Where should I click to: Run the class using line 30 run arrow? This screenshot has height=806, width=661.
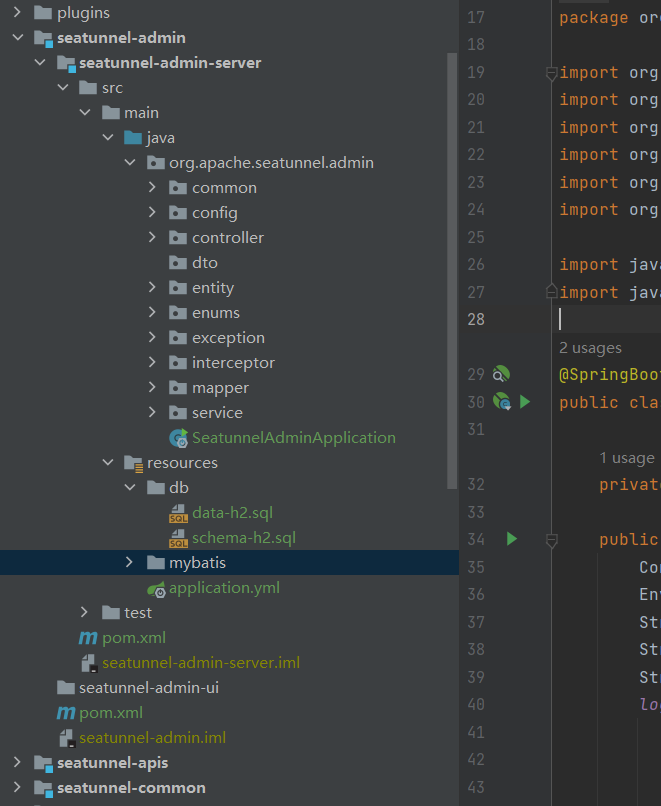(525, 401)
